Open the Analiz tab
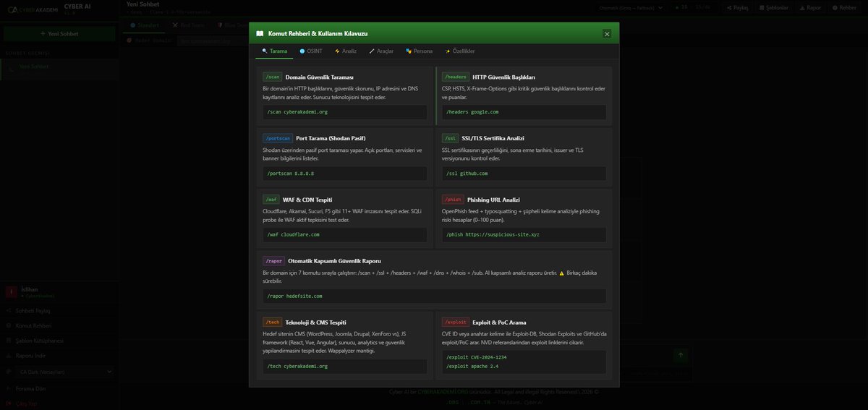 [346, 51]
